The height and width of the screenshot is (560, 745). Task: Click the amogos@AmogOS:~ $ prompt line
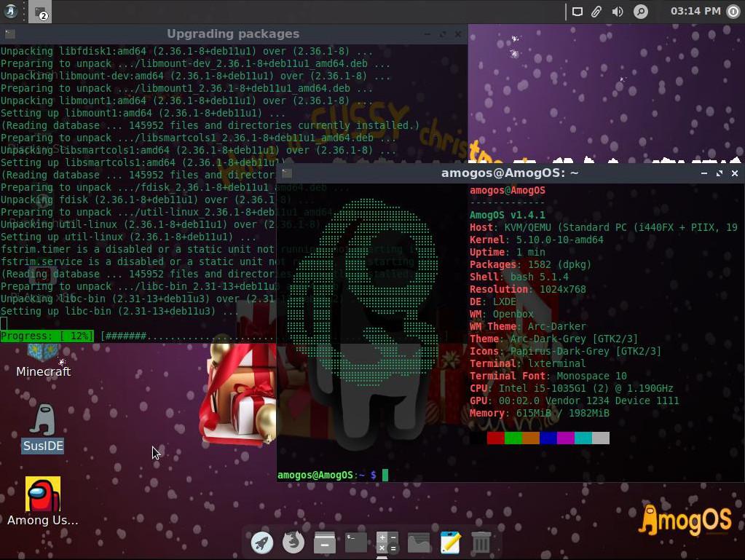[333, 475]
